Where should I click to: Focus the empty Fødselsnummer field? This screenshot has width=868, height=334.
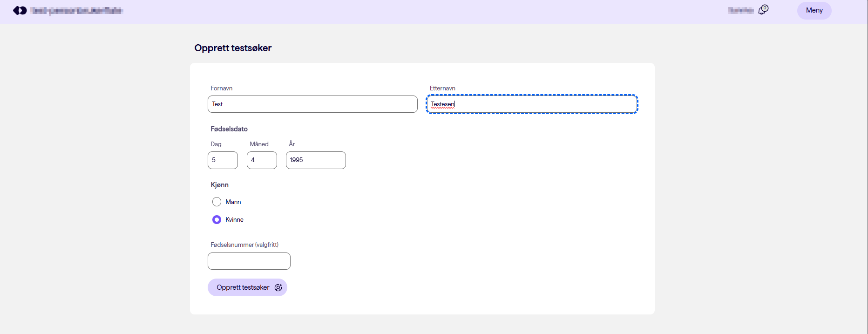tap(249, 261)
